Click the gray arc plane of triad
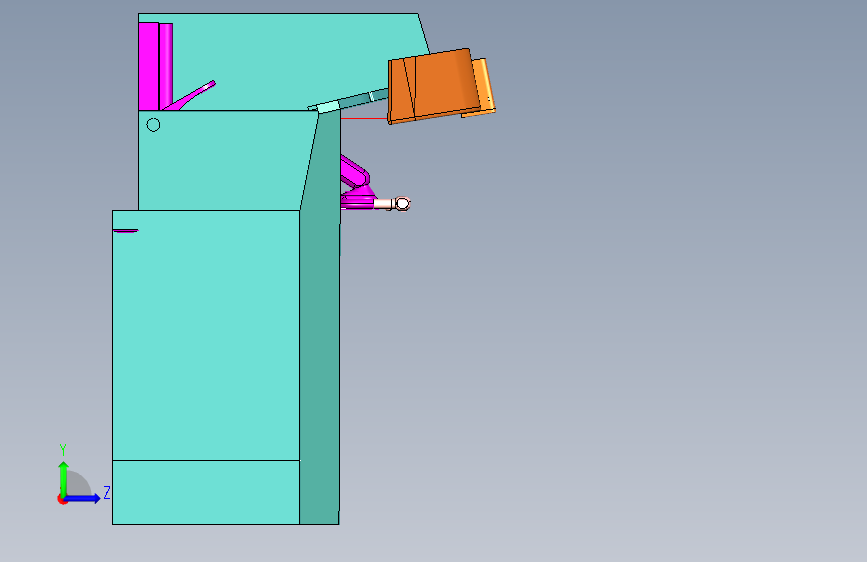Screen dimensions: 867x562 (79, 484)
